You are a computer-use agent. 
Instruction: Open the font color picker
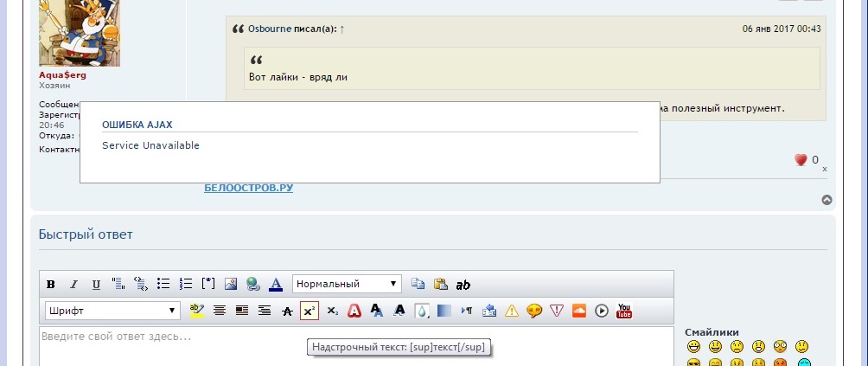(x=276, y=284)
